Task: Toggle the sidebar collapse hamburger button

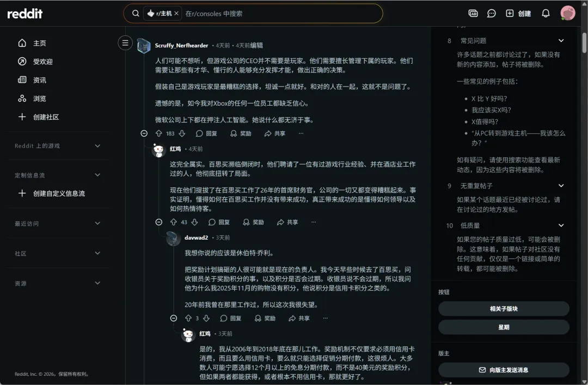Action: click(x=125, y=43)
